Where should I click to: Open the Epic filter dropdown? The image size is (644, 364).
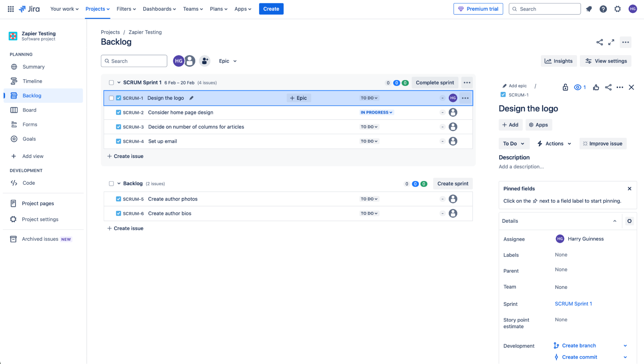tap(227, 61)
